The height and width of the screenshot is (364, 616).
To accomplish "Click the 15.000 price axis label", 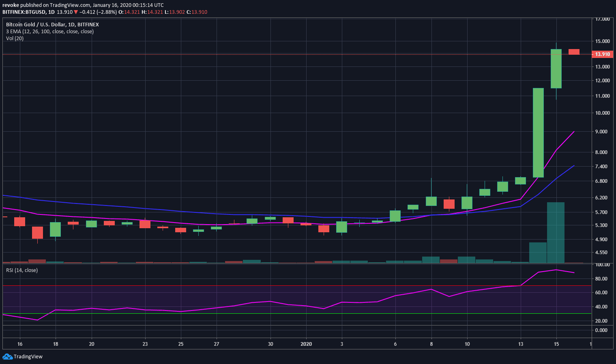I will [602, 41].
